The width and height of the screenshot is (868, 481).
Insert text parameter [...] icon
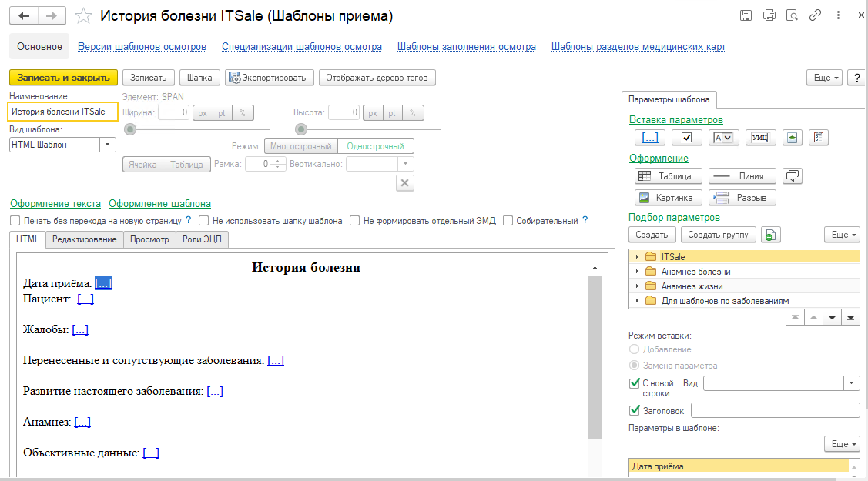click(x=650, y=138)
